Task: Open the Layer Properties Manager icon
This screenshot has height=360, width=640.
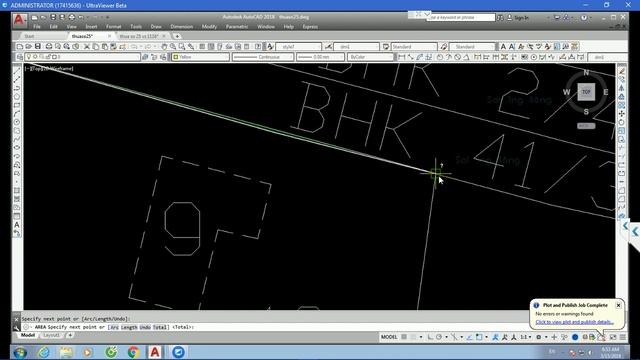Action: click(20, 57)
